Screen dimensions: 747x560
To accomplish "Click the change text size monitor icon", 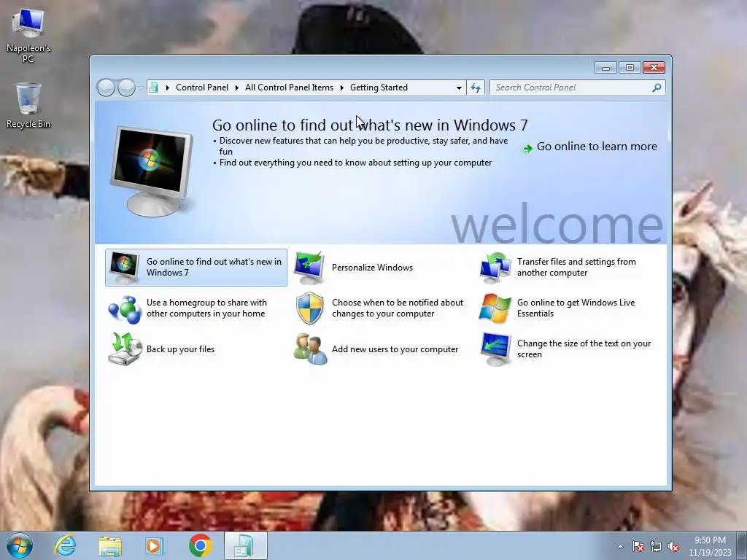I will (x=495, y=349).
